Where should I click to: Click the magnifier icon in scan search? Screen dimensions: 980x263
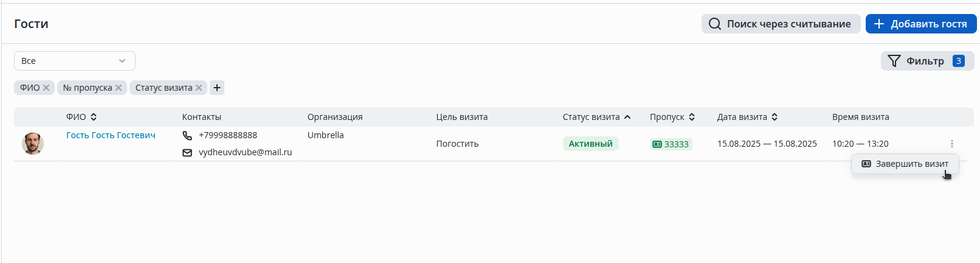(x=715, y=24)
